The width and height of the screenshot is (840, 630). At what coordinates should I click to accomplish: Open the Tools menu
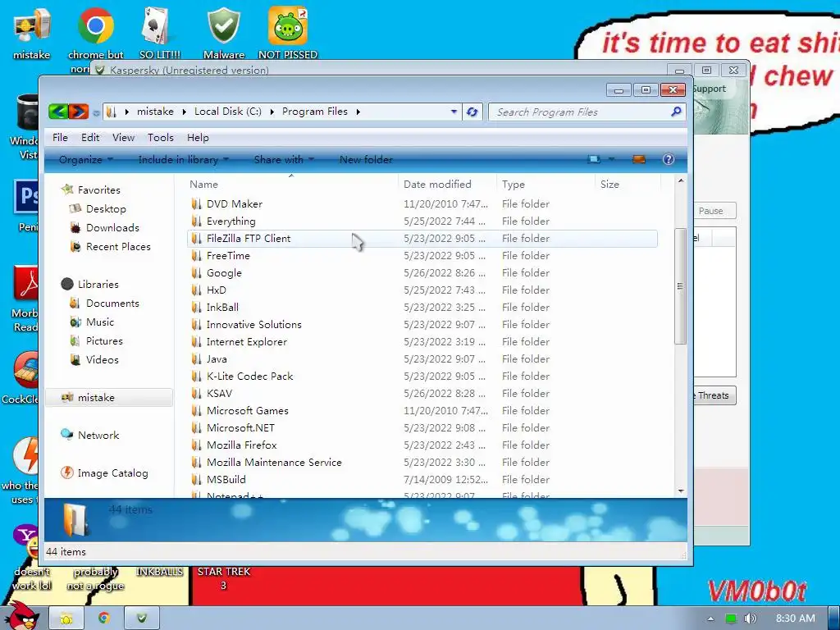point(161,138)
